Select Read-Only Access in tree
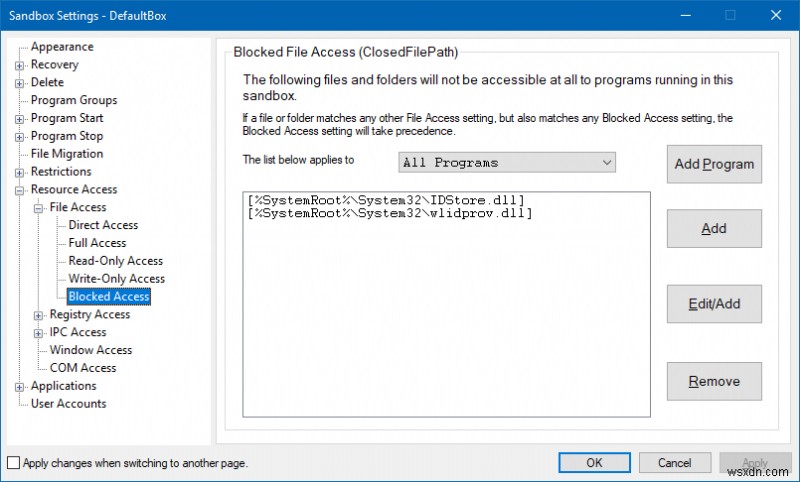800x482 pixels. click(x=116, y=261)
